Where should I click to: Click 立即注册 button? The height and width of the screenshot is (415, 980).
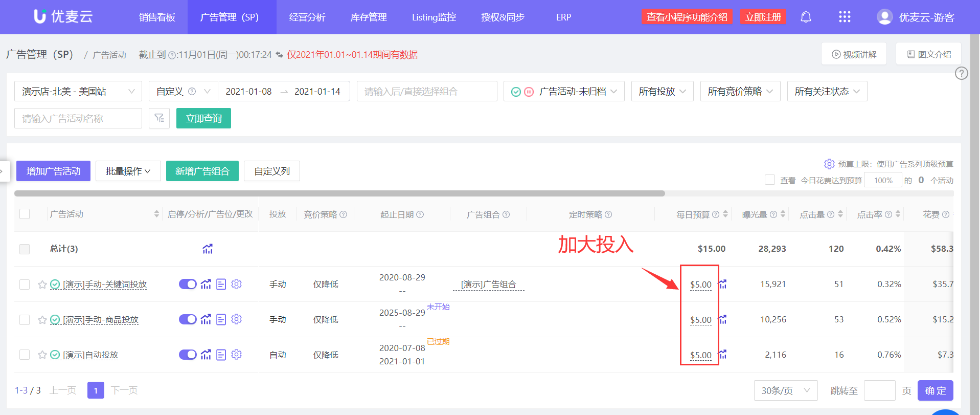point(763,17)
